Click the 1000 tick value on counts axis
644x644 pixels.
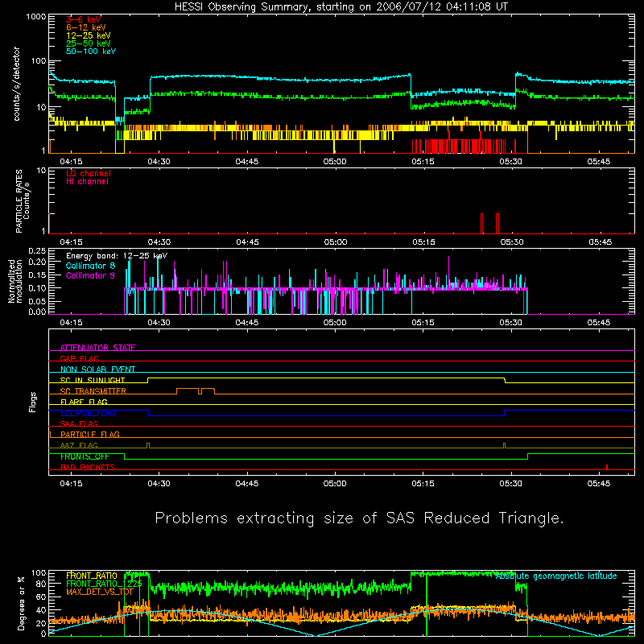click(36, 17)
